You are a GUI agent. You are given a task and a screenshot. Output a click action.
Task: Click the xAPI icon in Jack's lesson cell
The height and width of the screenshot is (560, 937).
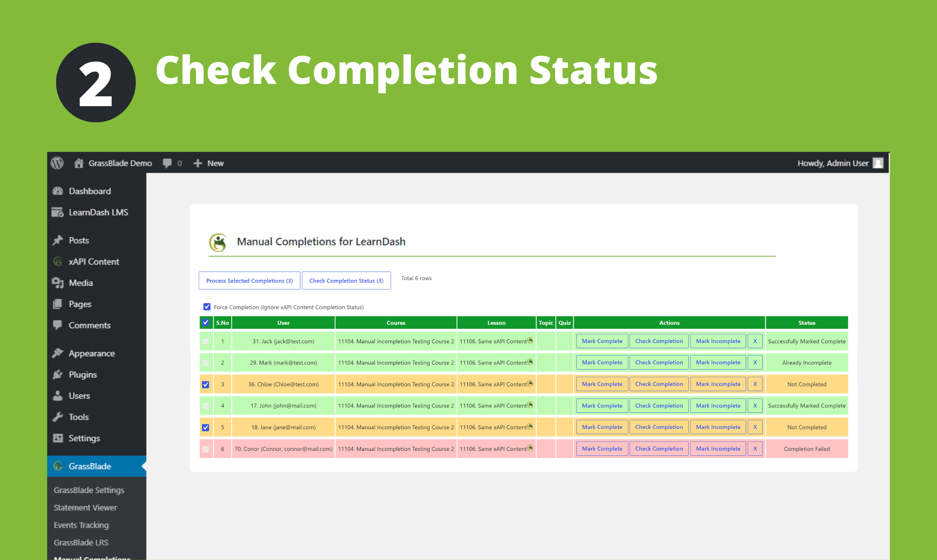click(530, 341)
